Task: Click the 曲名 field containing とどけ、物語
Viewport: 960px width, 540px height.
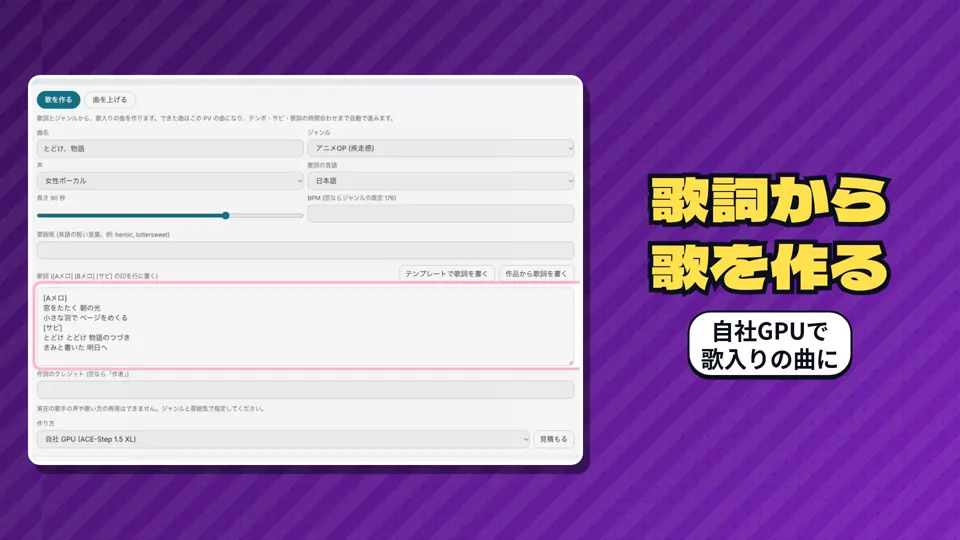Action: click(170, 148)
